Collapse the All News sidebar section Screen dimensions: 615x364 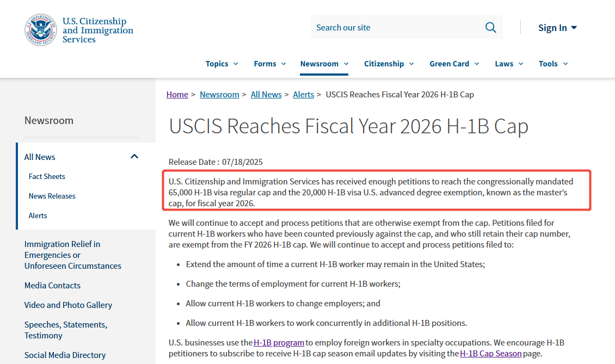[134, 157]
